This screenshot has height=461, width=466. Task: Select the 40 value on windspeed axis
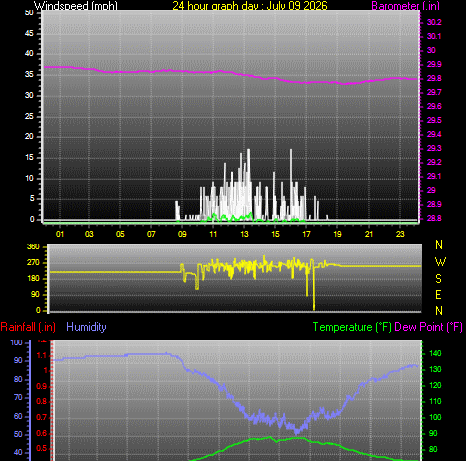(29, 53)
